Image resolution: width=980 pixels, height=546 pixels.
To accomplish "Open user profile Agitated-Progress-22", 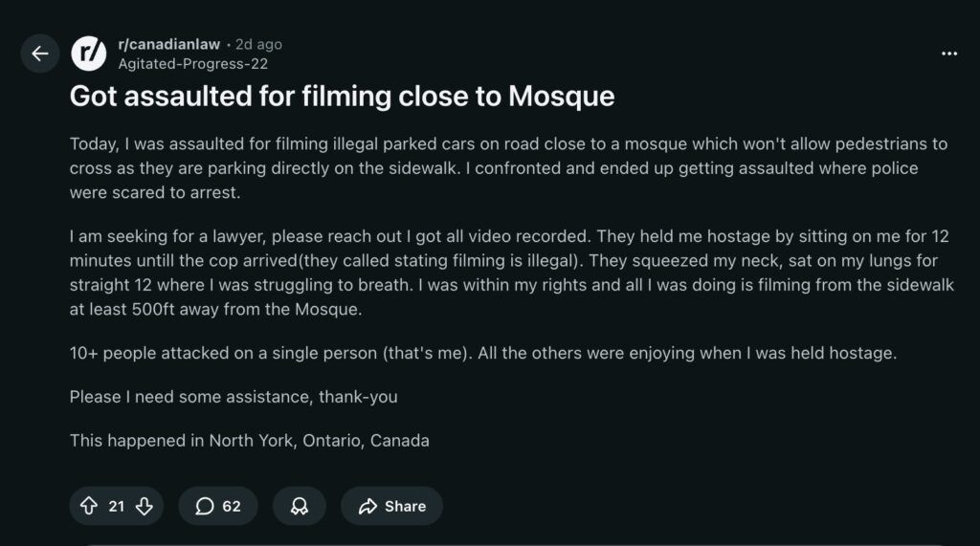I will point(191,64).
